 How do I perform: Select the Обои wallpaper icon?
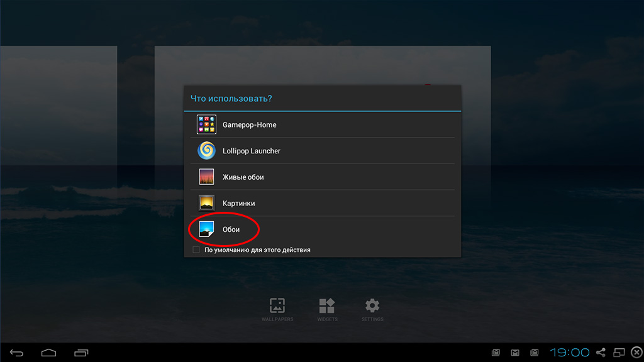tap(206, 229)
